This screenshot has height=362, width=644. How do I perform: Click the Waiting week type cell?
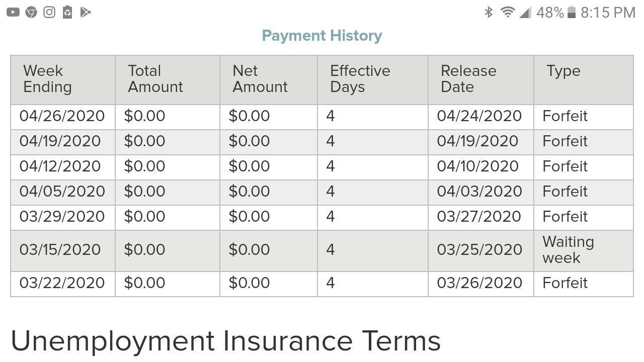point(568,250)
